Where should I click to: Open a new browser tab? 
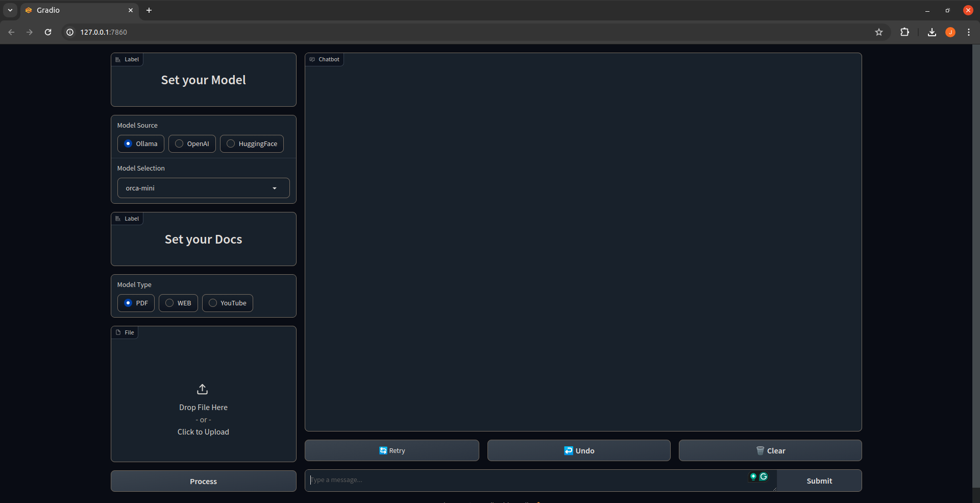149,10
